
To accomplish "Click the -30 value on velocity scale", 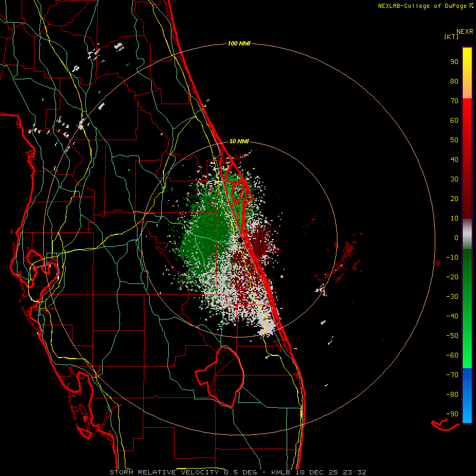I will point(452,297).
